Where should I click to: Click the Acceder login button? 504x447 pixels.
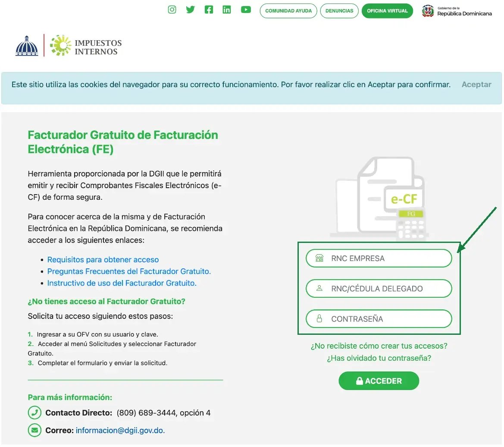click(379, 381)
